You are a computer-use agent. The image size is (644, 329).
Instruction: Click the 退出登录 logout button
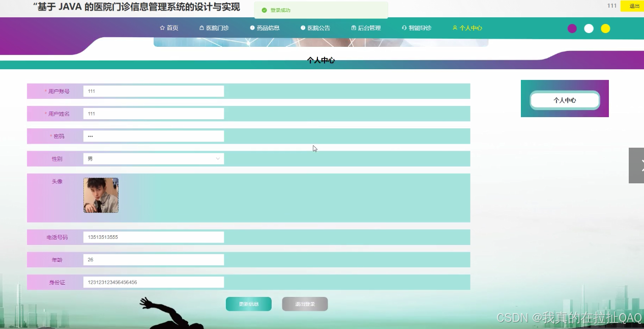305,304
